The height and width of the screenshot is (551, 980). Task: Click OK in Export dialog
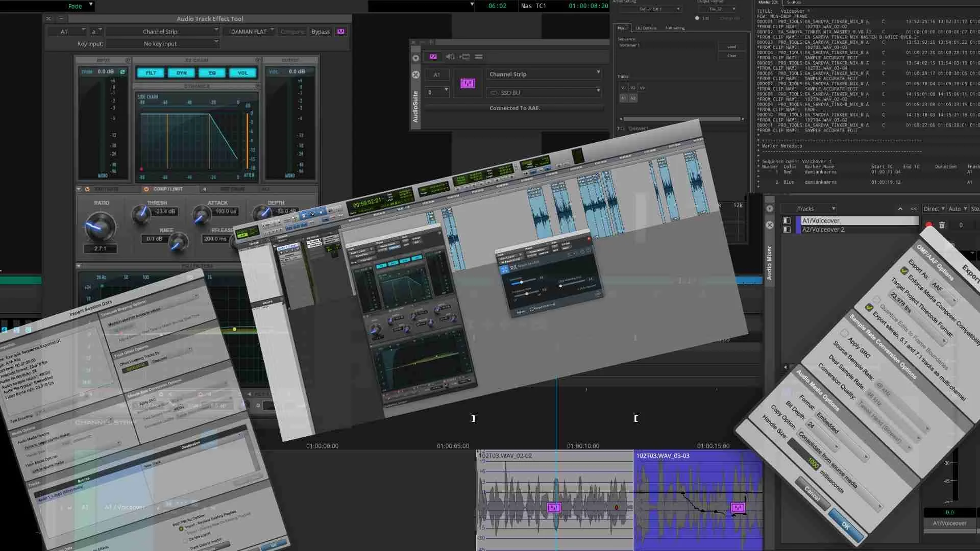click(846, 525)
